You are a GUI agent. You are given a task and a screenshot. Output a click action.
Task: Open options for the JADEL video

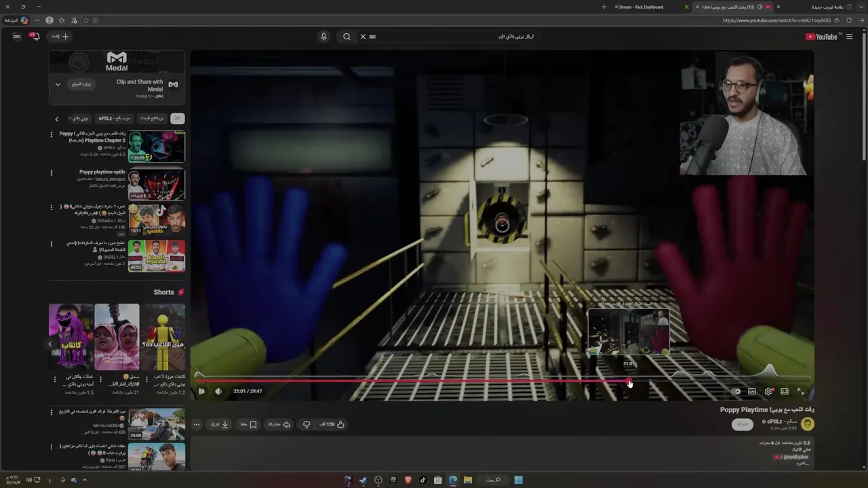[51, 244]
